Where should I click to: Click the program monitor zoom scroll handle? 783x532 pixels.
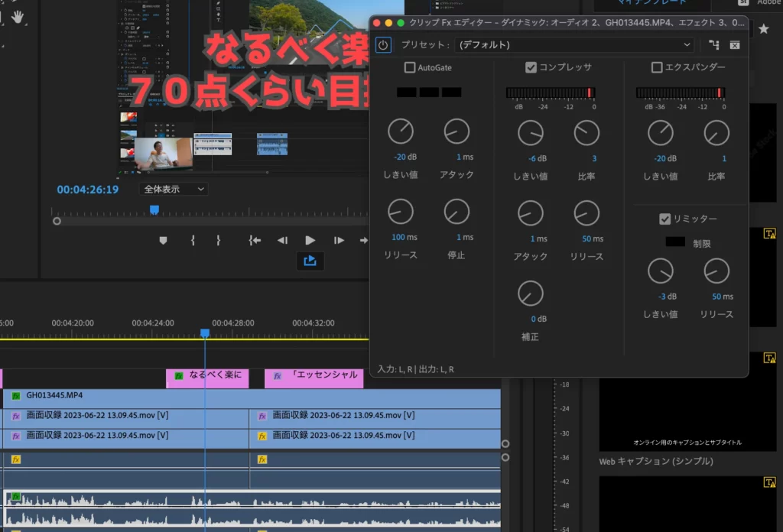click(57, 221)
